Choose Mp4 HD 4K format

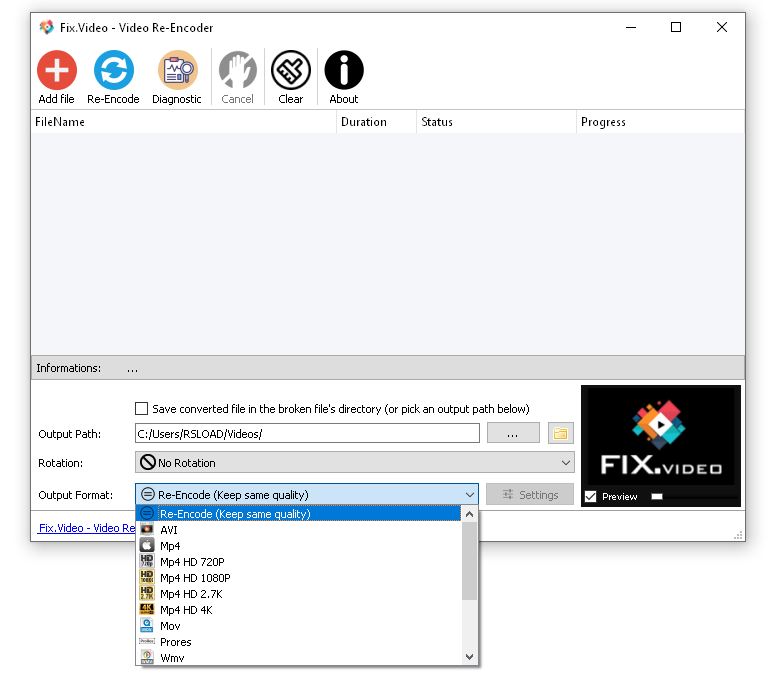coord(299,610)
